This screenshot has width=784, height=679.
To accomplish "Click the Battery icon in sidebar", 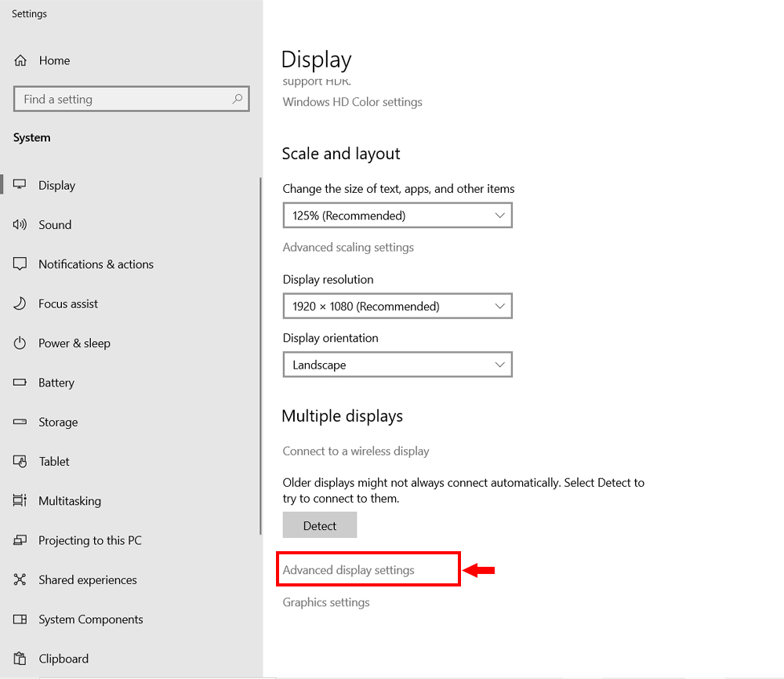I will tap(20, 383).
